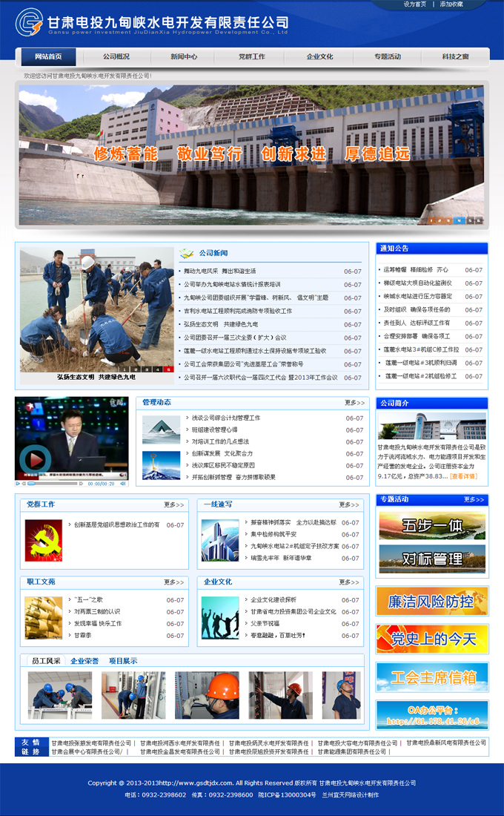Screen dimensions: 504x816
Task: Open the 专题活动 navigation item
Action: pyautogui.click(x=388, y=56)
